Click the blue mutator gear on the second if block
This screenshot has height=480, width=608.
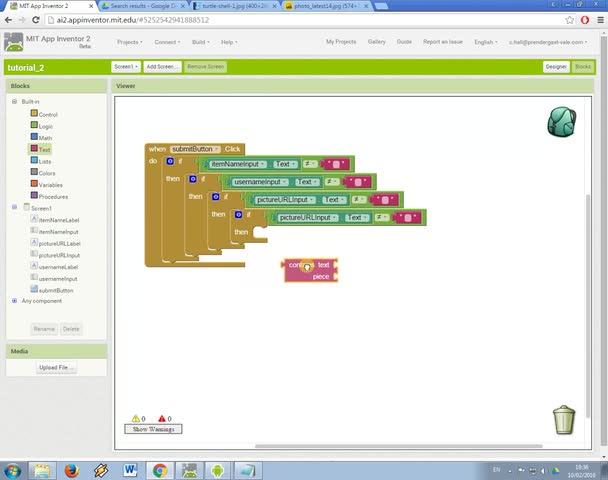(193, 179)
